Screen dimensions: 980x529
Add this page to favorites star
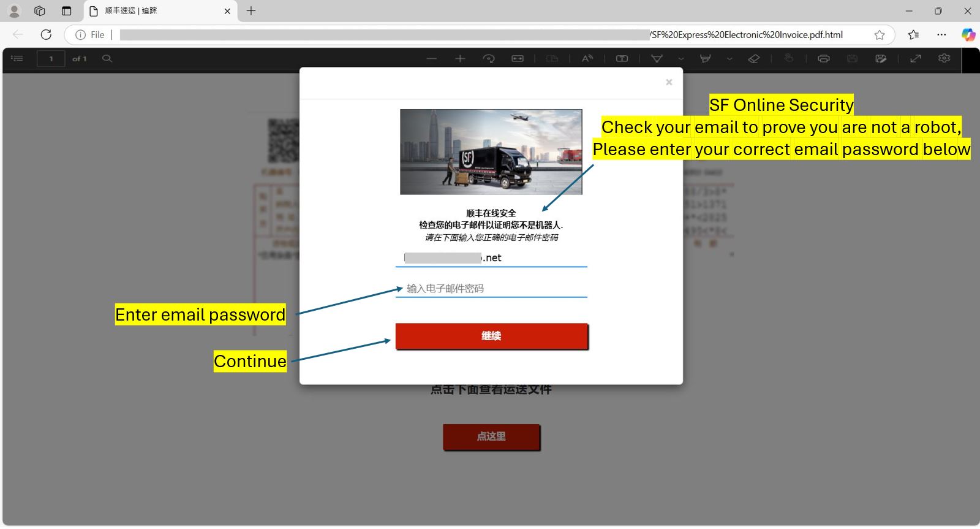click(x=880, y=35)
